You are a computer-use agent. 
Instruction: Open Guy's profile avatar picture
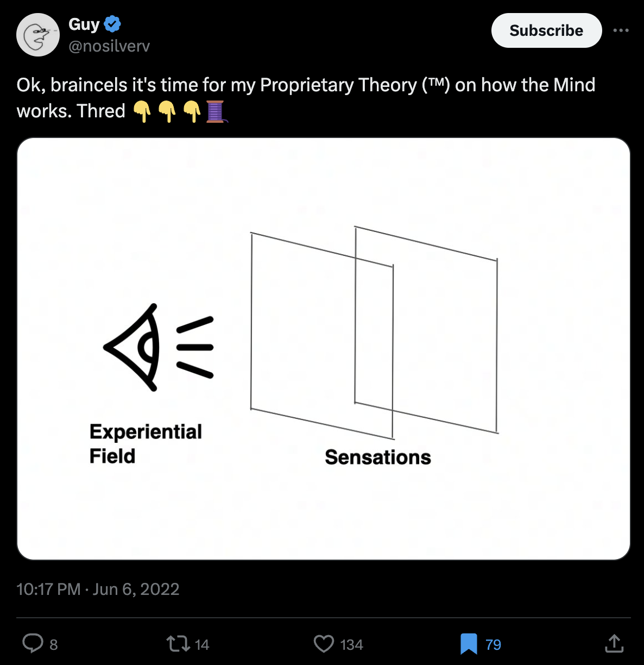[38, 35]
